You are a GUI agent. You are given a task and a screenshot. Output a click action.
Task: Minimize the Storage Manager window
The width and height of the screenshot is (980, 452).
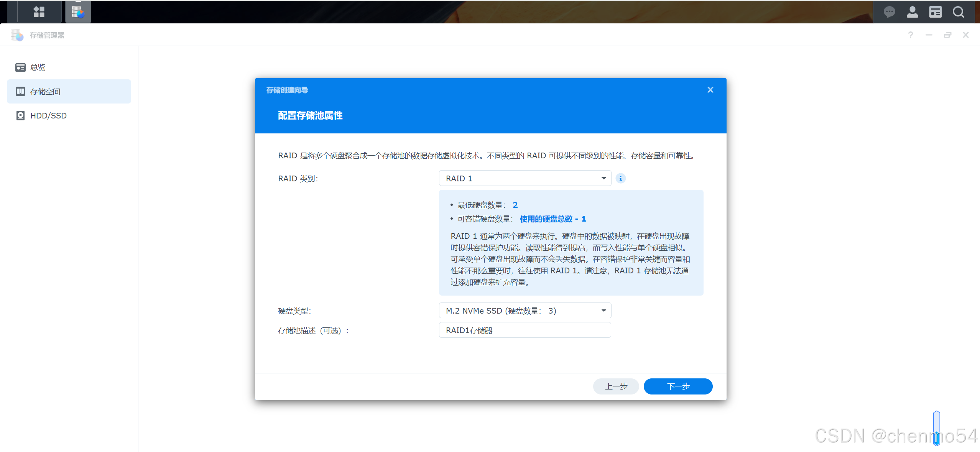click(929, 35)
